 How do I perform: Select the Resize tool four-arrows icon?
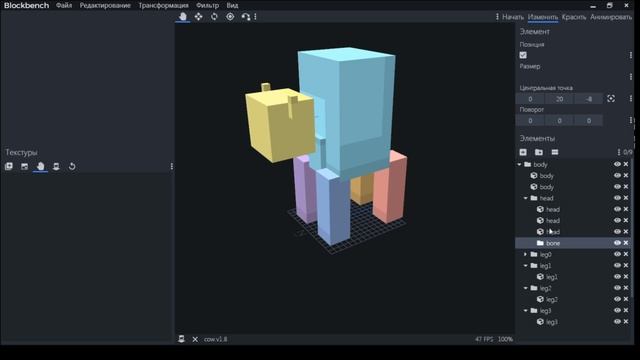pyautogui.click(x=198, y=17)
